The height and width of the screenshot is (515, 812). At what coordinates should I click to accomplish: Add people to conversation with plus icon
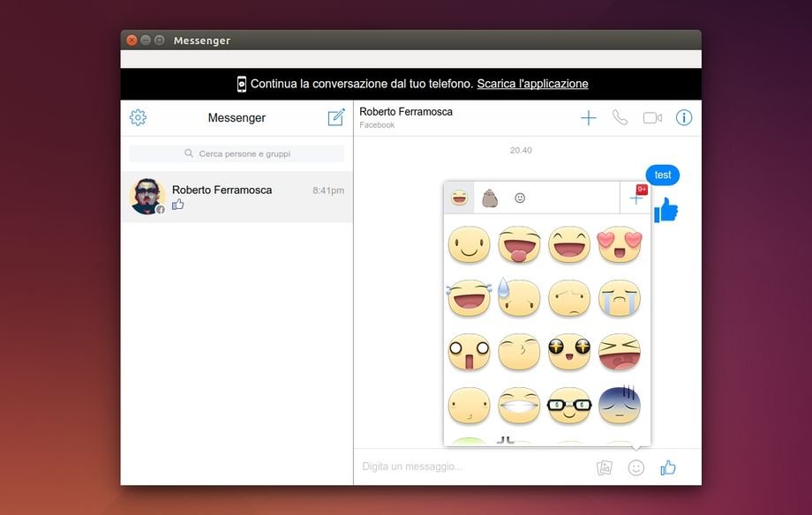[x=589, y=117]
